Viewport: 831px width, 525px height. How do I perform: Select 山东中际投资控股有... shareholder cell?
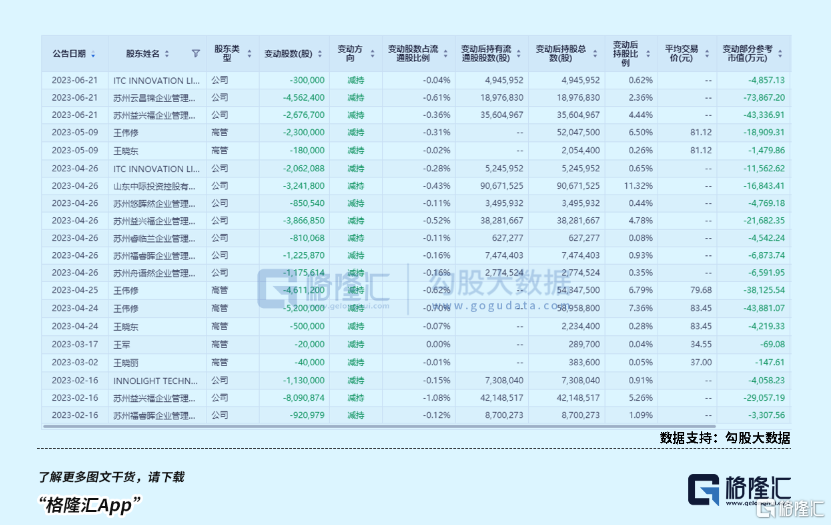pyautogui.click(x=154, y=186)
